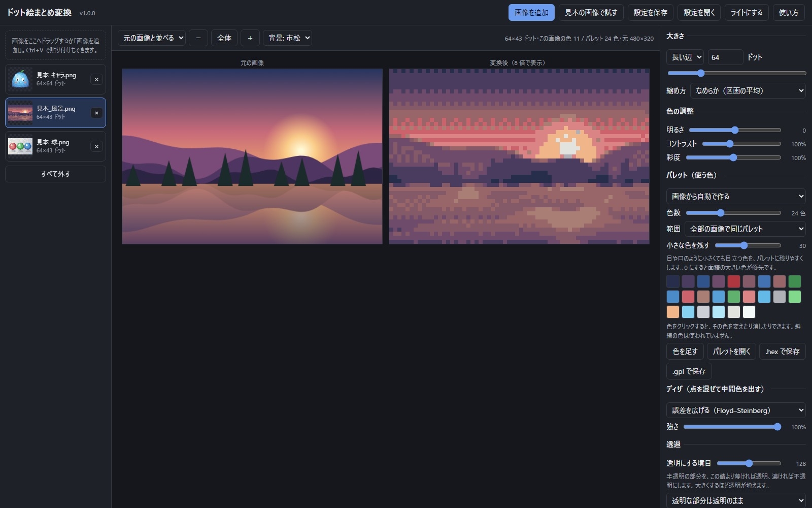Click the 64 ドット size input field

tap(725, 57)
